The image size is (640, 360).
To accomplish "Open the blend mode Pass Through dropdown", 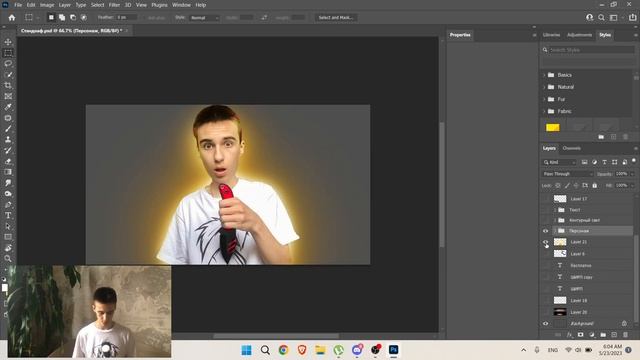I will [x=567, y=174].
